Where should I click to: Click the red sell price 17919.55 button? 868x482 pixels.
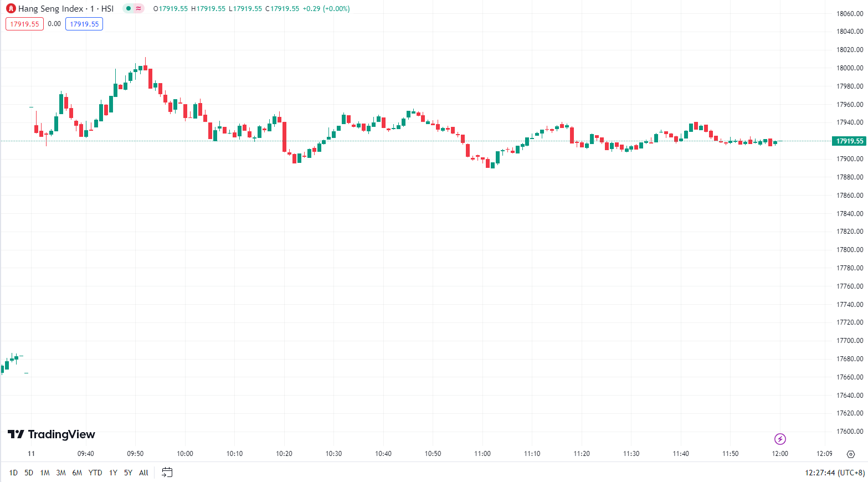point(24,24)
